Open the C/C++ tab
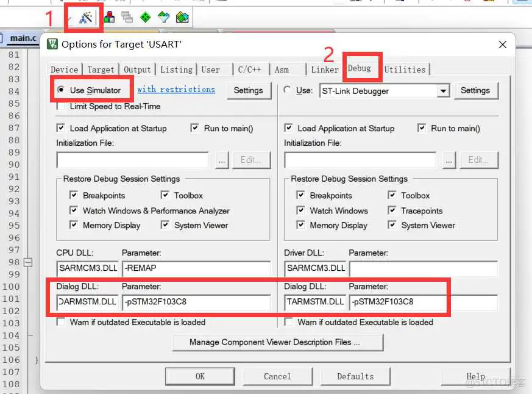532x394 pixels. pyautogui.click(x=250, y=70)
